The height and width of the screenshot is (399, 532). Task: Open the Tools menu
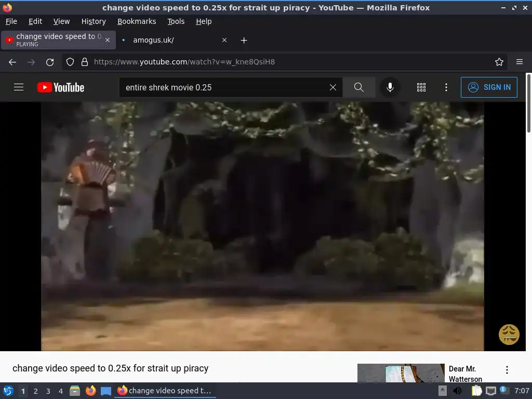coord(176,21)
